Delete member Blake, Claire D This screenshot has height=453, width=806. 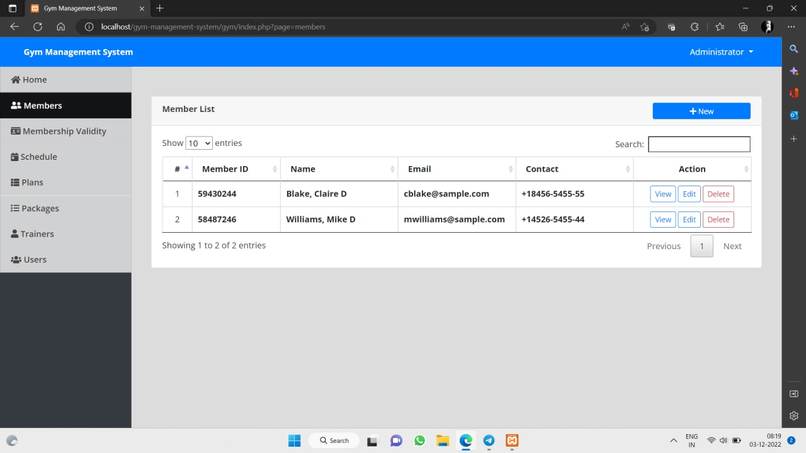[x=718, y=194]
